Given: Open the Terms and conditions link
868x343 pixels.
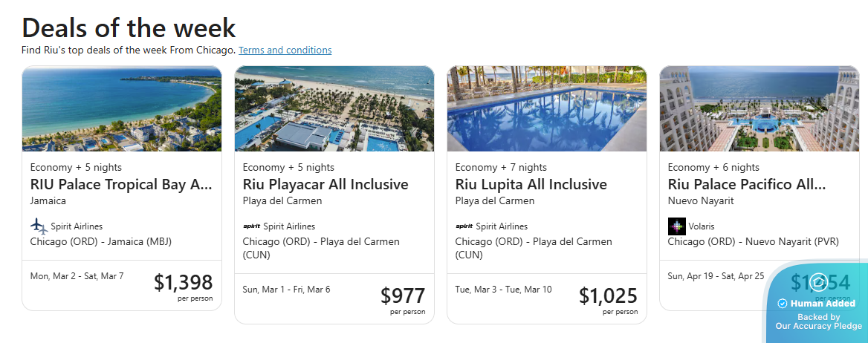Looking at the screenshot, I should click(x=285, y=50).
